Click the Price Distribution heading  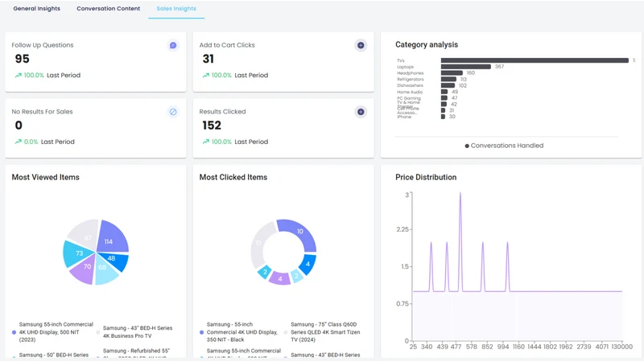pos(426,177)
